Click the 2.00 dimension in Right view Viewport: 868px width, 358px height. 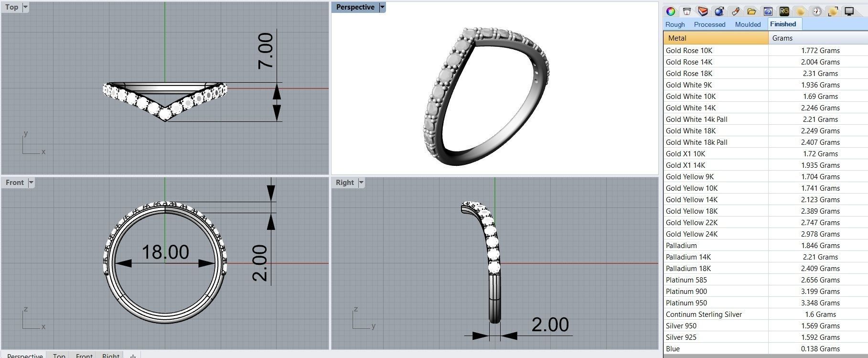point(550,325)
